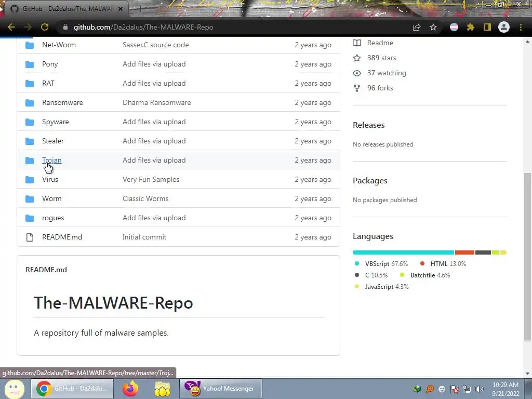Bookmark this page with the star
This screenshot has width=532, height=399.
(x=433, y=27)
